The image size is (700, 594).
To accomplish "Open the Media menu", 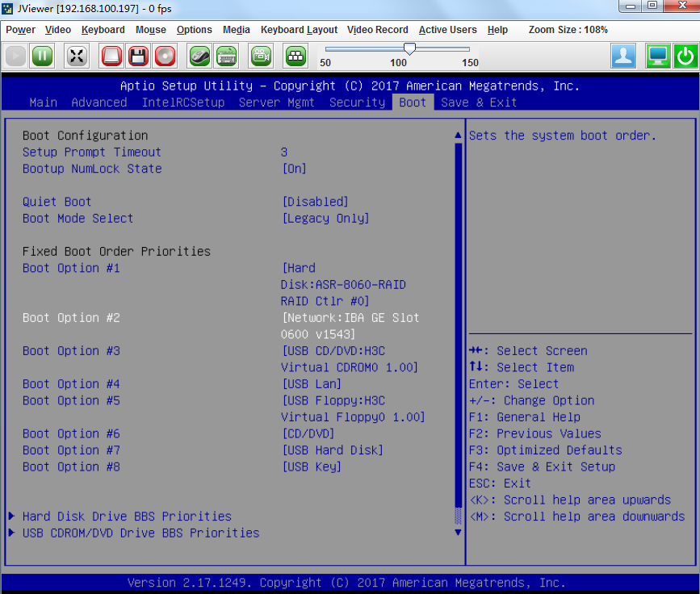I will coord(237,30).
